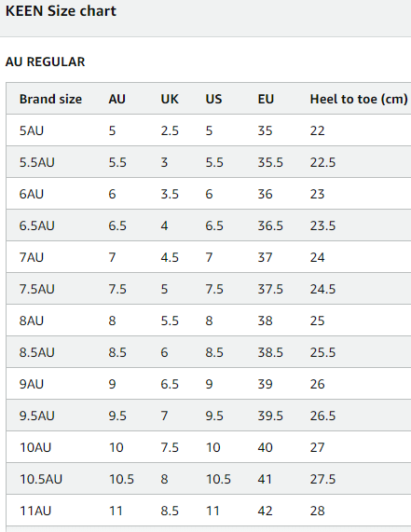
Task: Select the 9AU brand size cell
Action: click(x=32, y=384)
